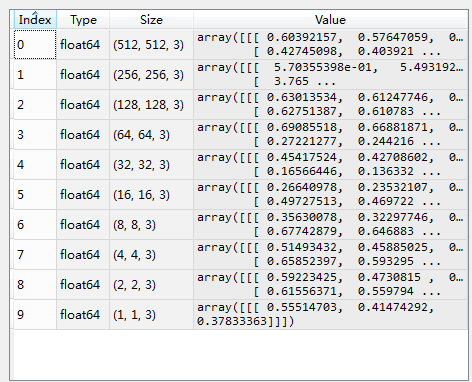Select index cell 9
The height and width of the screenshot is (382, 472).
tap(35, 314)
